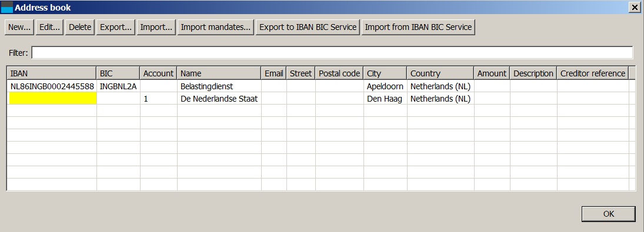Screen dimensions: 644x232
Task: Click the Address book title bar icon
Action: (x=8, y=8)
